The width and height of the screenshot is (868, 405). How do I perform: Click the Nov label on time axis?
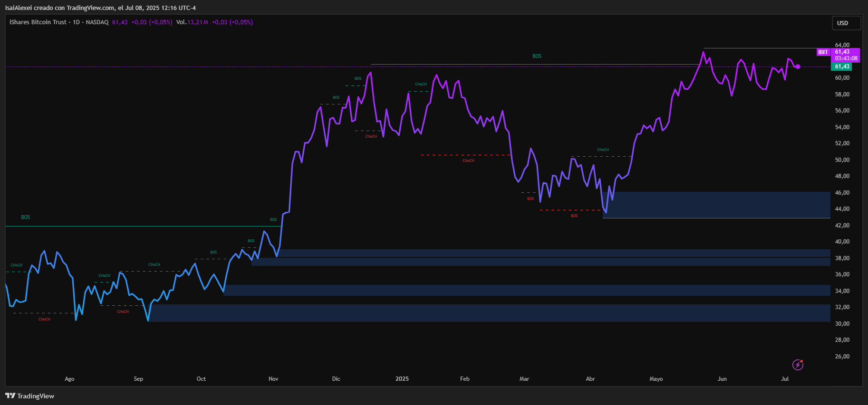click(273, 379)
